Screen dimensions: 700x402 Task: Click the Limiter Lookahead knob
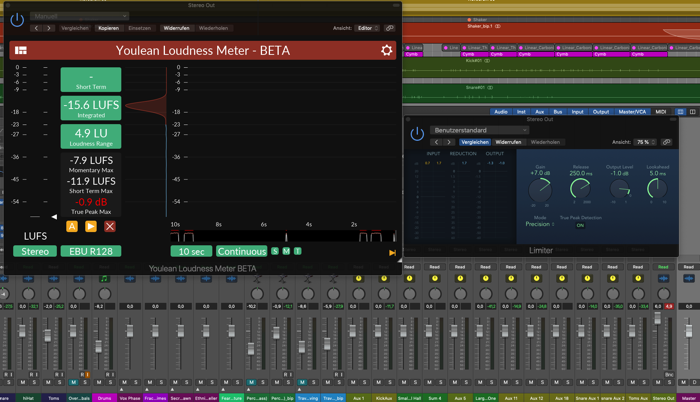657,188
